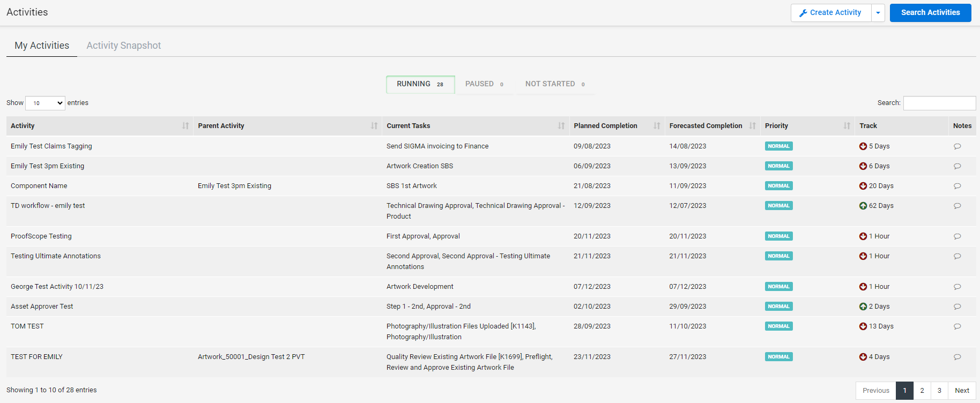This screenshot has height=403, width=980.
Task: Click the Search Activities button
Action: 930,13
